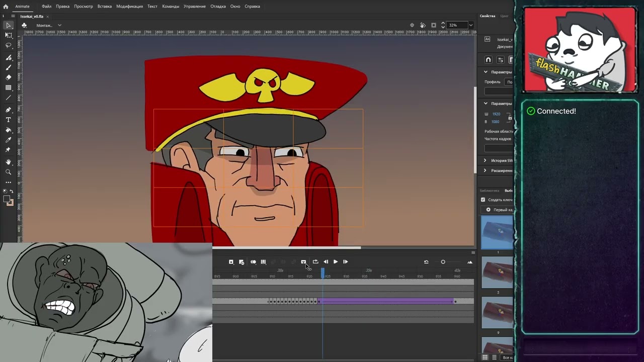Image resolution: width=644 pixels, height=362 pixels.
Task: Open the Edit Toolbar three-dots menu
Action: pos(8,182)
